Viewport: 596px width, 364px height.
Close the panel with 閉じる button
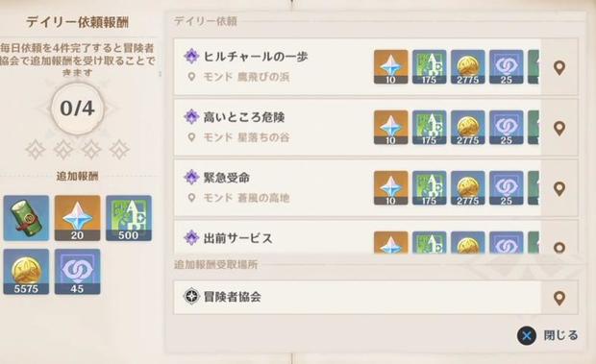[547, 335]
